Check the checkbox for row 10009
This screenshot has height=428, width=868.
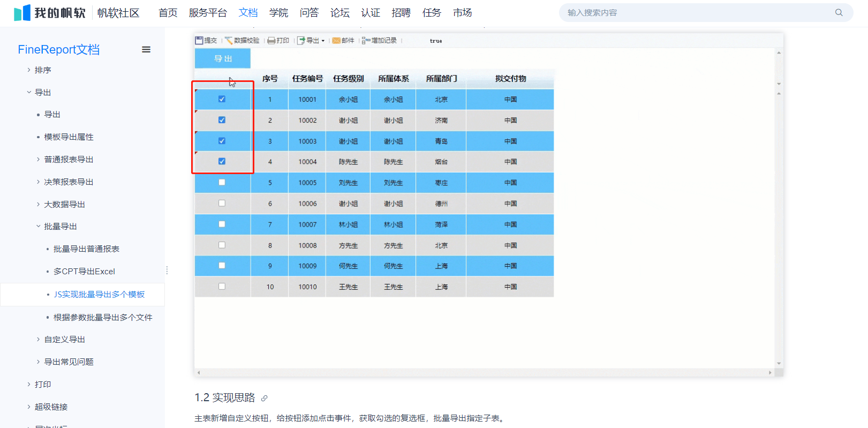[x=222, y=265]
